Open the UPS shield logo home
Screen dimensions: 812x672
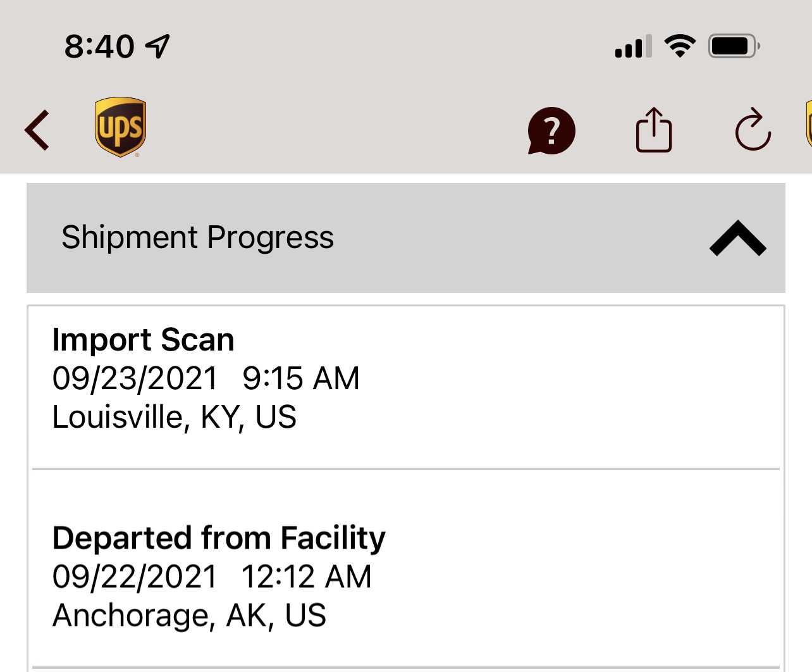(x=120, y=127)
